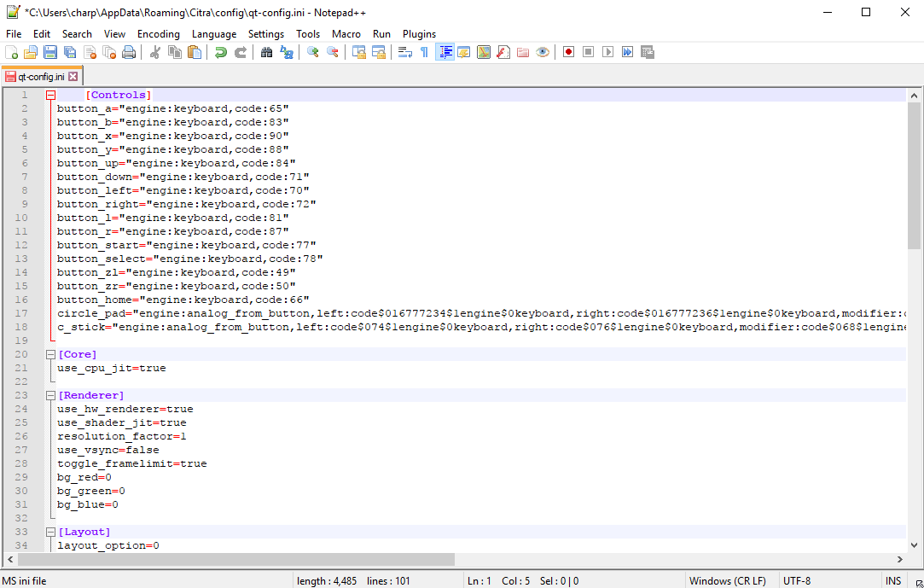Image resolution: width=924 pixels, height=588 pixels.
Task: Click the Zoom In toolbar icon
Action: [313, 52]
